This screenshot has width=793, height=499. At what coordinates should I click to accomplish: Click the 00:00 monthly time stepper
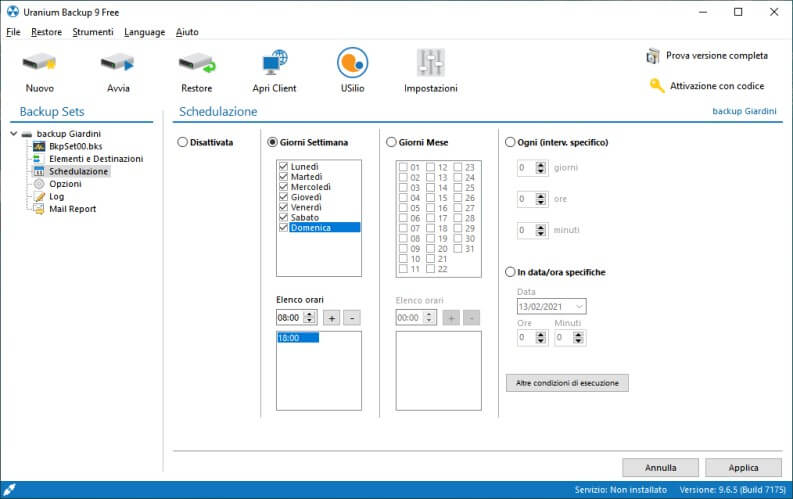tap(429, 318)
